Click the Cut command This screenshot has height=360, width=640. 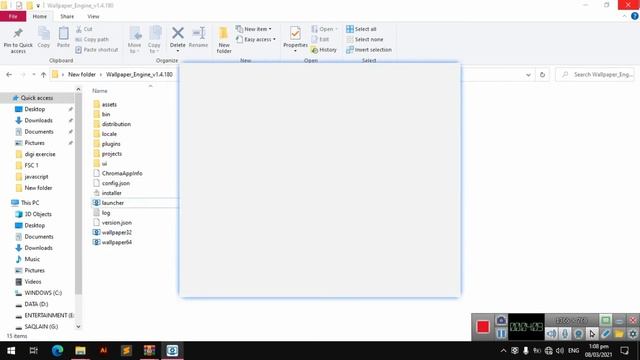point(84,29)
